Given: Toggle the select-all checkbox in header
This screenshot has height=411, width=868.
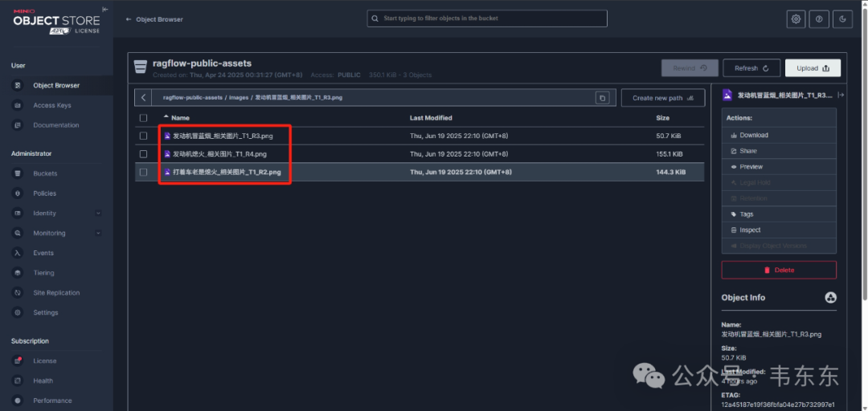Looking at the screenshot, I should 144,118.
